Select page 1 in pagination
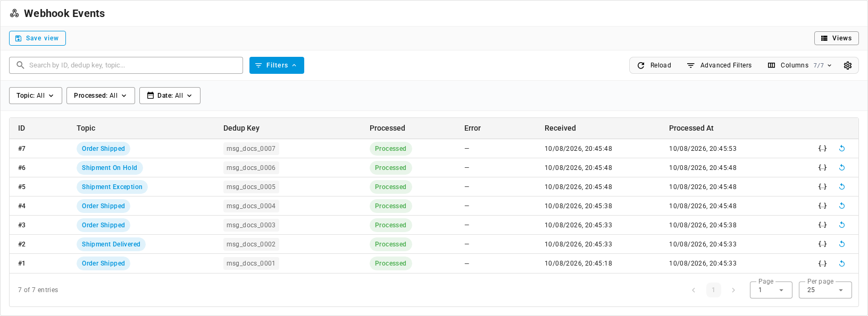This screenshot has width=868, height=316. click(714, 290)
